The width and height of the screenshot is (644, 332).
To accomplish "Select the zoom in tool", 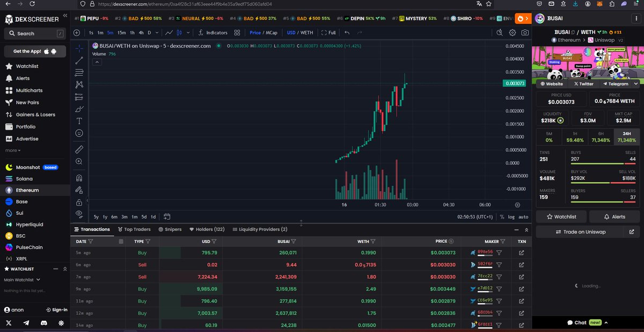I will (x=79, y=161).
